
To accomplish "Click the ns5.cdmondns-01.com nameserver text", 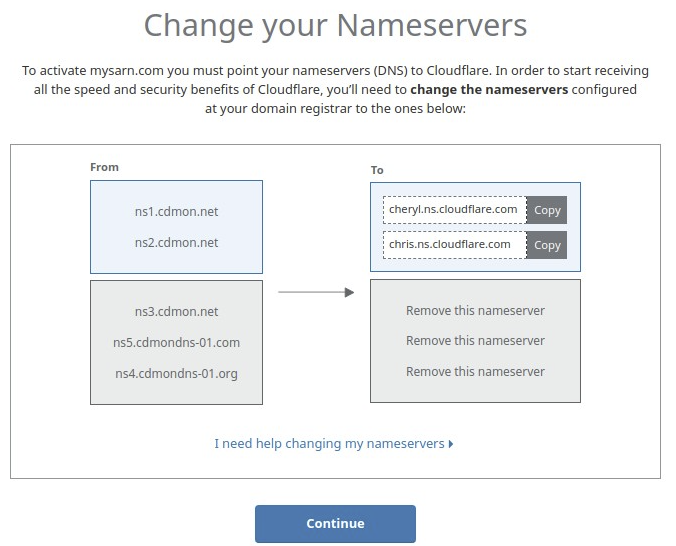I will [x=176, y=342].
